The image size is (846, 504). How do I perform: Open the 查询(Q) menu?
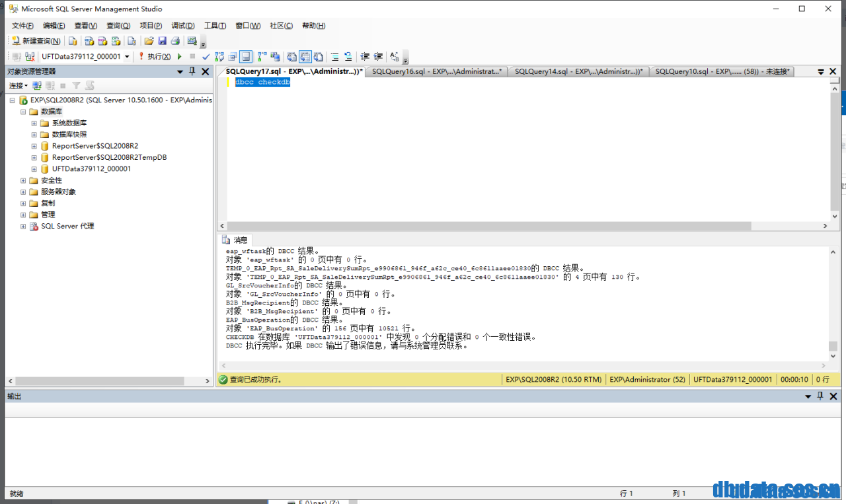118,26
